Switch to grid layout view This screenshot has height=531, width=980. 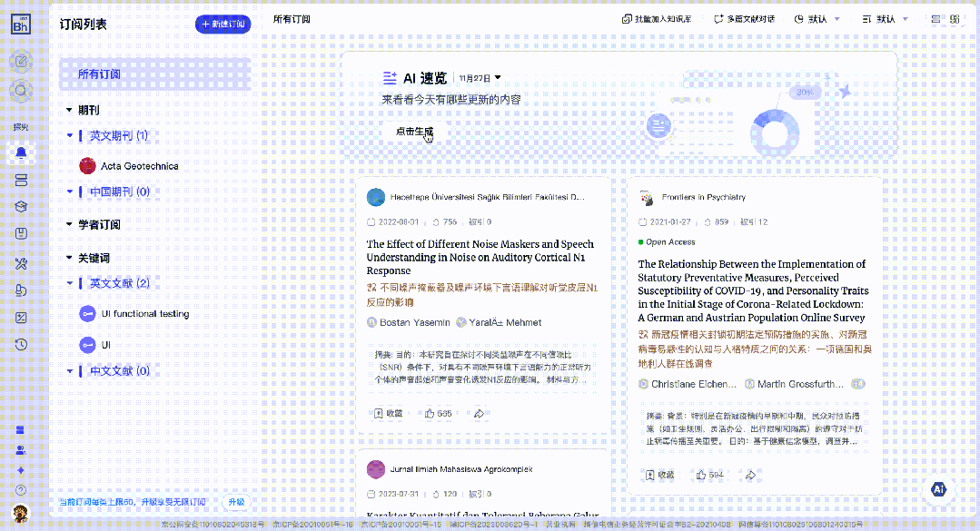pyautogui.click(x=955, y=19)
